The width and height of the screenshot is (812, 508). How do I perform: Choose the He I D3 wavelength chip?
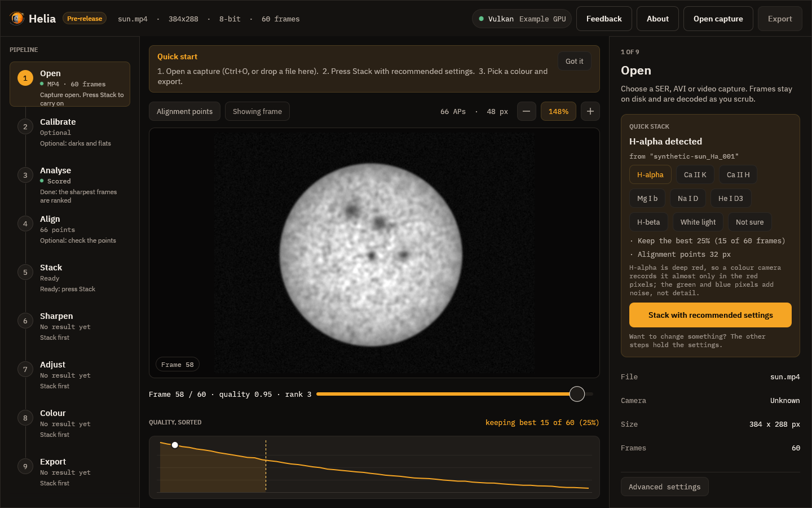tap(731, 198)
